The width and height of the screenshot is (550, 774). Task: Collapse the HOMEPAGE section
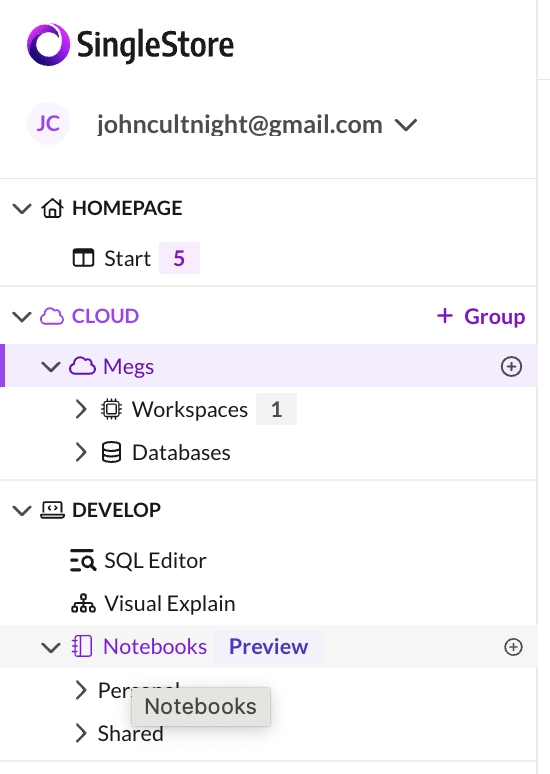point(22,208)
